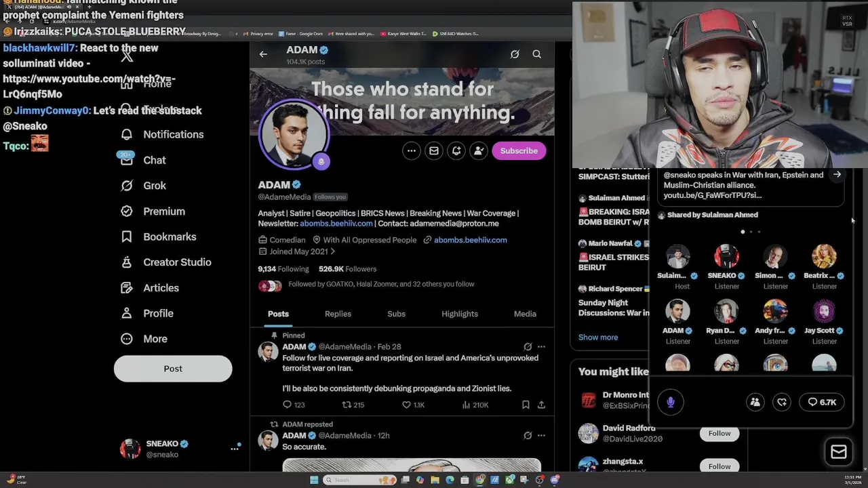The width and height of the screenshot is (868, 488).
Task: Bookmark the pinned post
Action: 526,405
